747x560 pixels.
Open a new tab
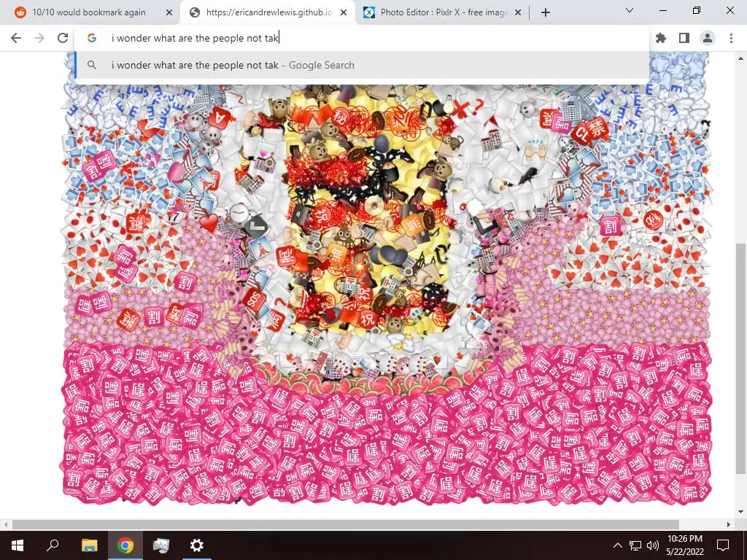tap(546, 13)
